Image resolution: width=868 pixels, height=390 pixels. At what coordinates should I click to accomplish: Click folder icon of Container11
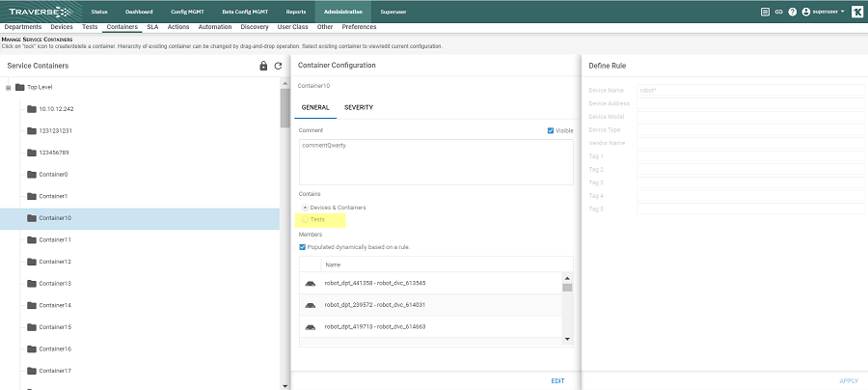32,239
